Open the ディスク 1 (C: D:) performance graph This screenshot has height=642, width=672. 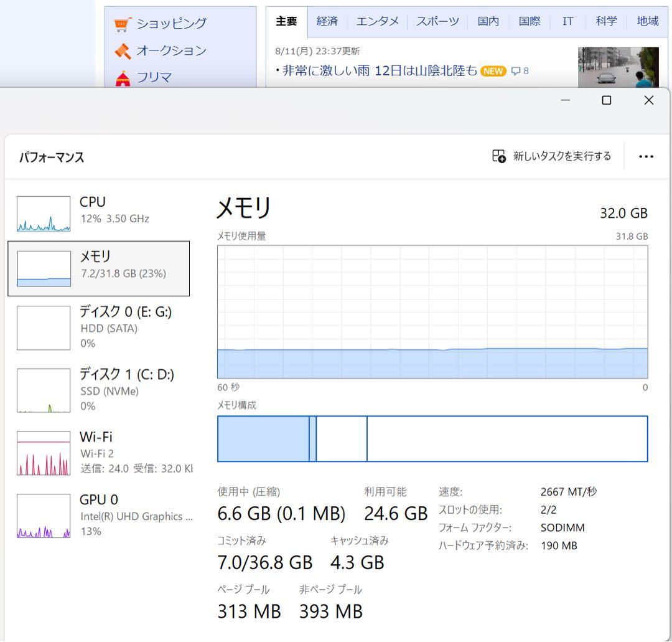click(x=100, y=389)
